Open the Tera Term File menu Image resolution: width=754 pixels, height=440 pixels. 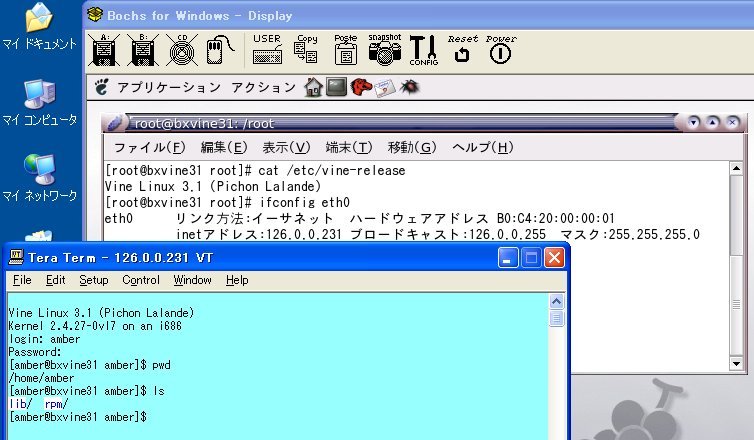(22, 280)
